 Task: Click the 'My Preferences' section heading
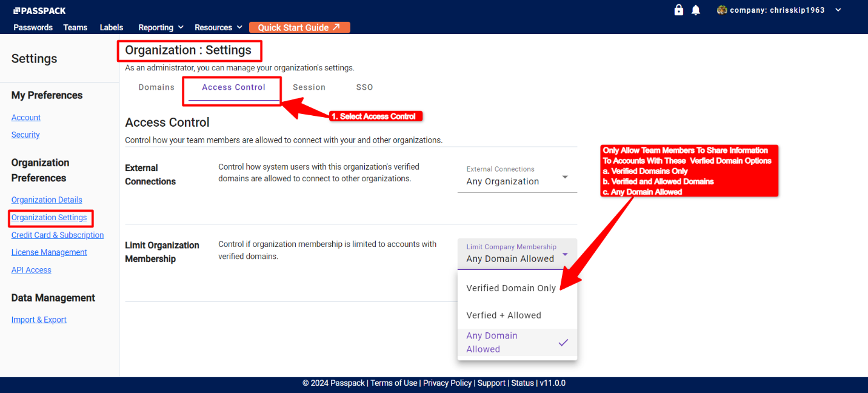tap(47, 95)
